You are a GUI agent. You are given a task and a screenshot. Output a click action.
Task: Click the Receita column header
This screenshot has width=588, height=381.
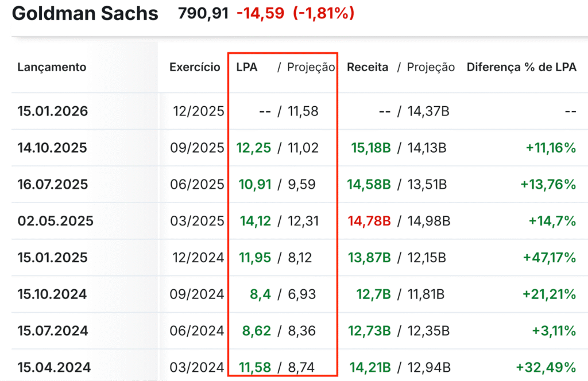point(367,67)
